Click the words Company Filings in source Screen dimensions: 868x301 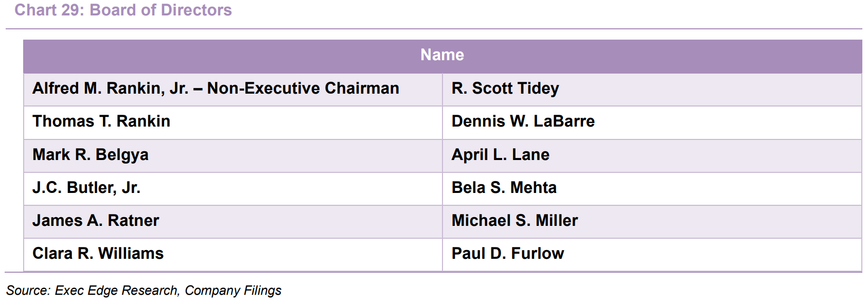pos(233,291)
